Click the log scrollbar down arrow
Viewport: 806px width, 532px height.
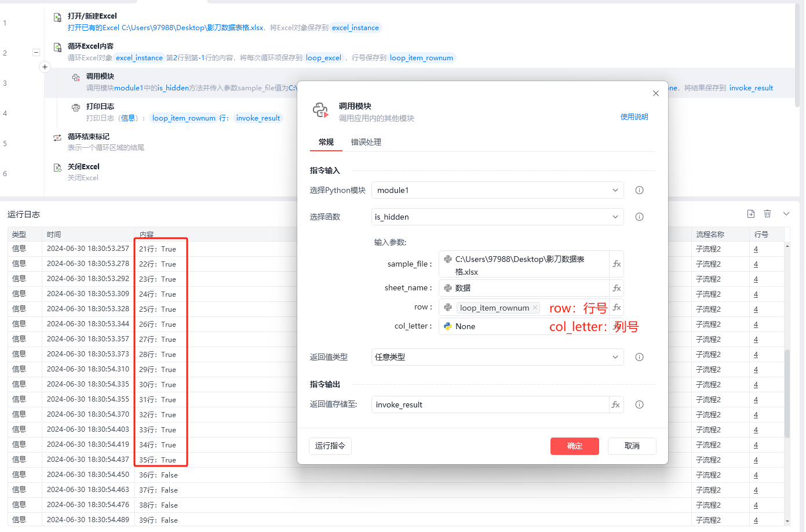pos(787,521)
